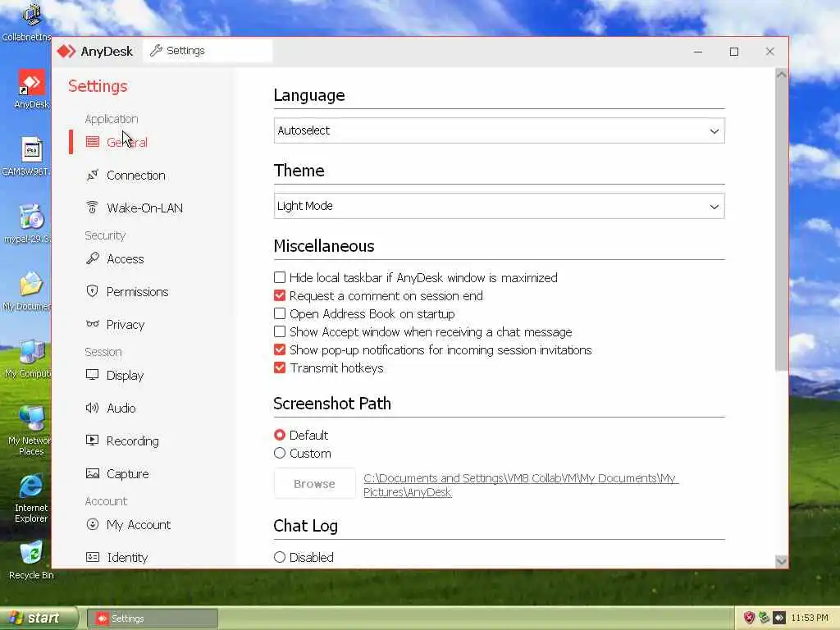Uncheck Transmit hotkeys option
The width and height of the screenshot is (840, 630).
[x=280, y=367]
